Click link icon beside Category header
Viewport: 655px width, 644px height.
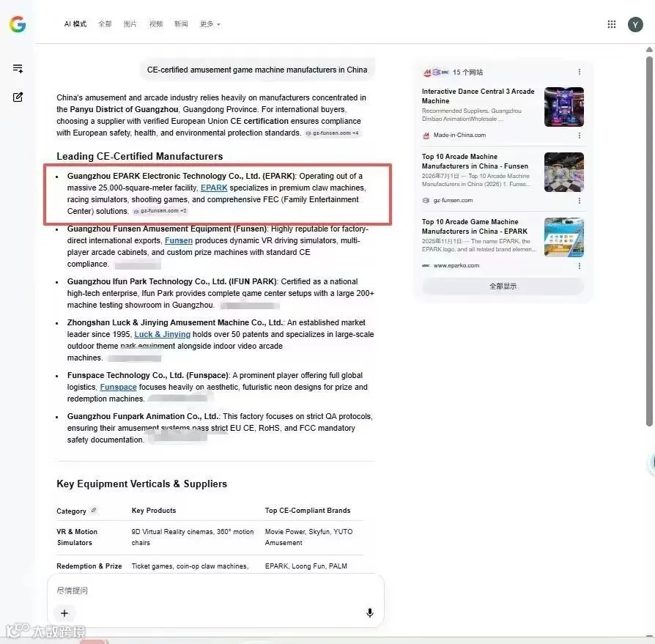click(94, 510)
